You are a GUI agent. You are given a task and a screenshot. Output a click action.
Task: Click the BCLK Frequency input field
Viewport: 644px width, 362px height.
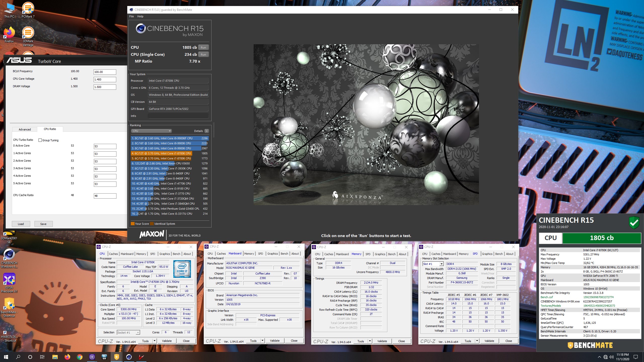pyautogui.click(x=105, y=72)
